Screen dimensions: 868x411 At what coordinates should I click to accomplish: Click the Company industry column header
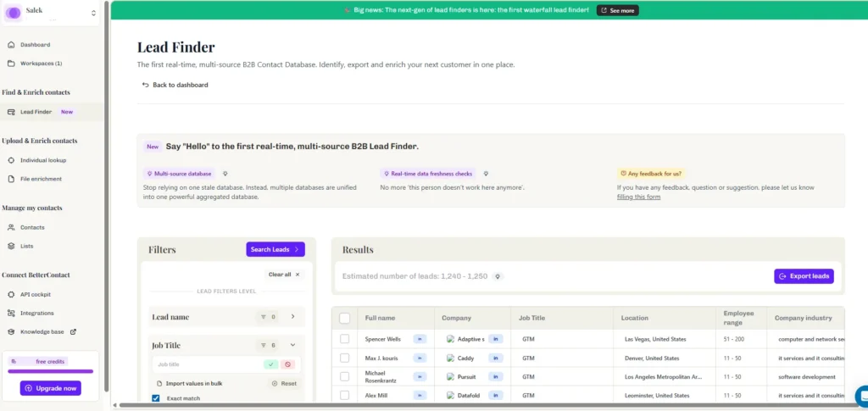(x=805, y=318)
